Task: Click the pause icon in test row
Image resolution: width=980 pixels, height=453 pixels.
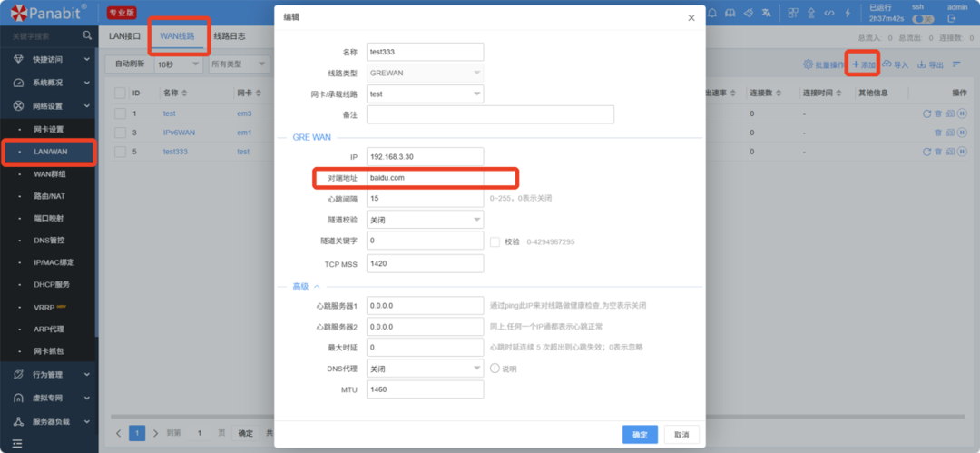Action: tap(963, 113)
